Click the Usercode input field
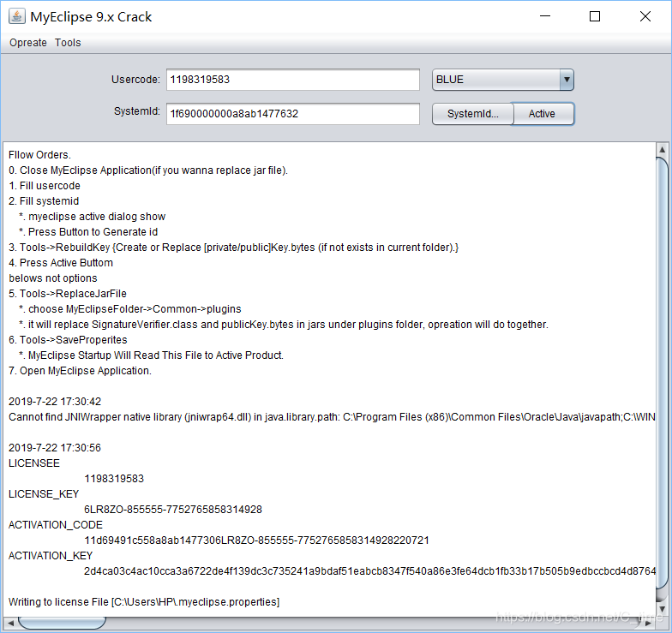 [x=293, y=80]
